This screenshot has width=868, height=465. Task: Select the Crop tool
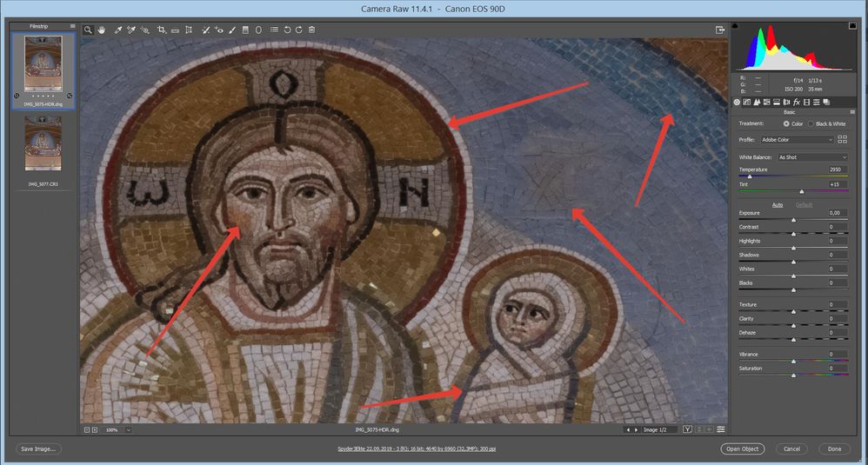click(162, 30)
